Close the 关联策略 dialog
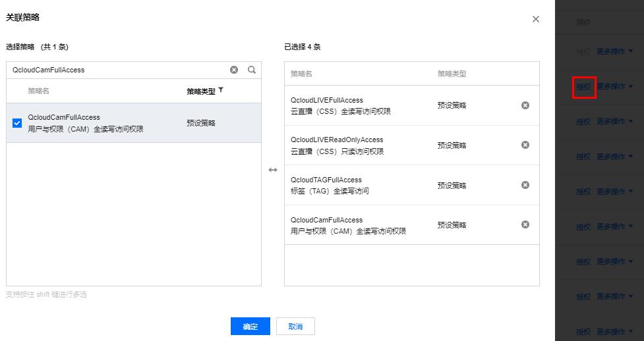The image size is (644, 341). tap(536, 19)
